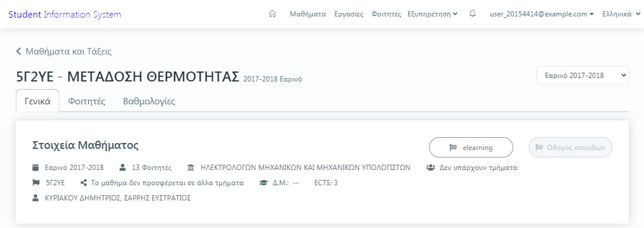Click the instructor names ΚΥΡΙΑΚΟΥ ΔΗΜΗΤΡΙΟΣ, ΣΑΡΡΗΣ ΕΥΣΤΡΑΤΙΟΣ

point(118,198)
